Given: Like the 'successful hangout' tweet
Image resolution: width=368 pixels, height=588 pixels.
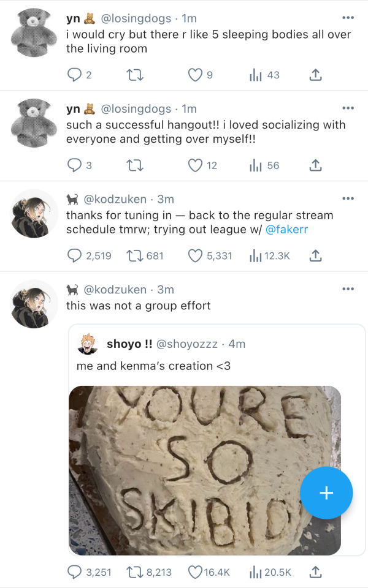Looking at the screenshot, I should pyautogui.click(x=195, y=165).
